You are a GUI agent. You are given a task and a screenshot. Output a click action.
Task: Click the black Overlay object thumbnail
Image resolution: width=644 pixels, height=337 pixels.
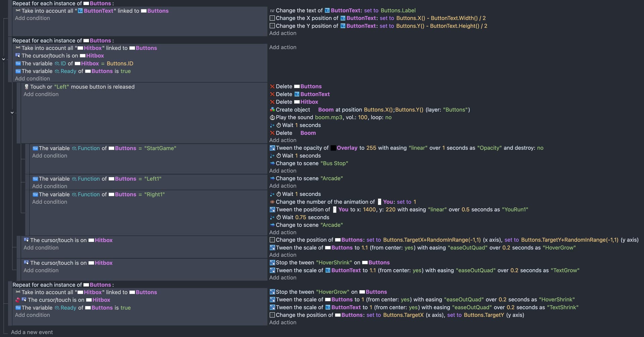(333, 148)
